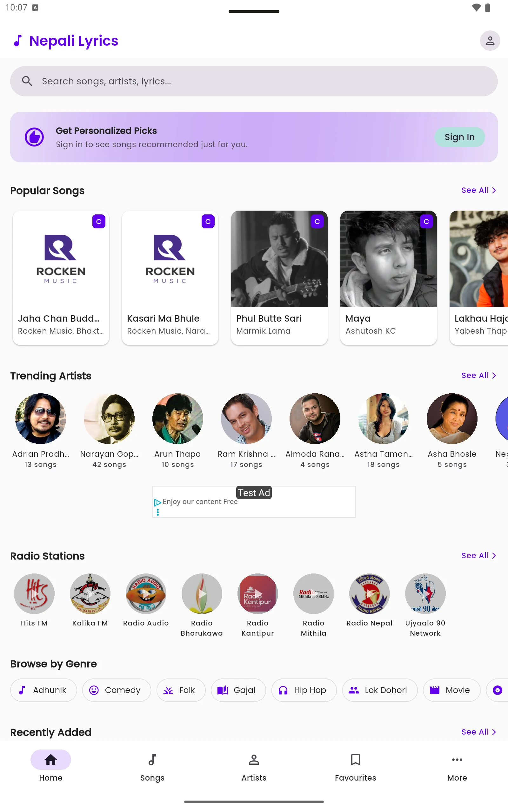Viewport: 508px width, 812px height.
Task: Click the thumbs-up personalized picks icon
Action: (x=34, y=137)
